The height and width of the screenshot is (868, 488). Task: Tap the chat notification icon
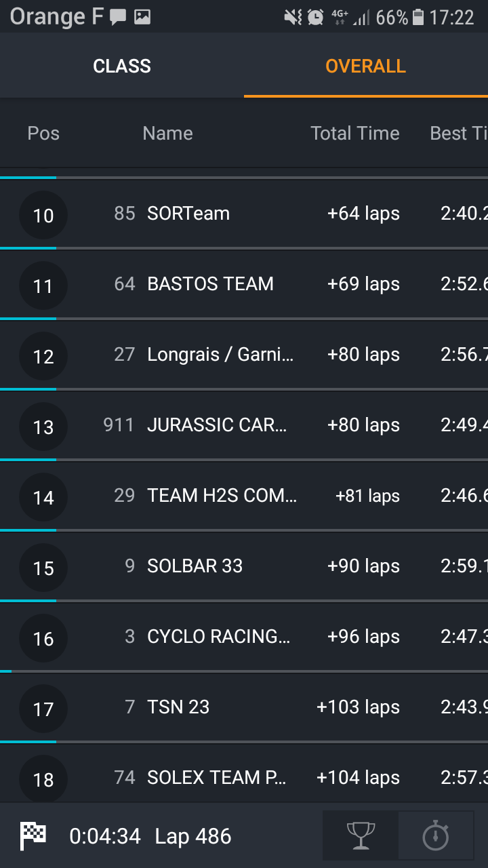pos(119,18)
